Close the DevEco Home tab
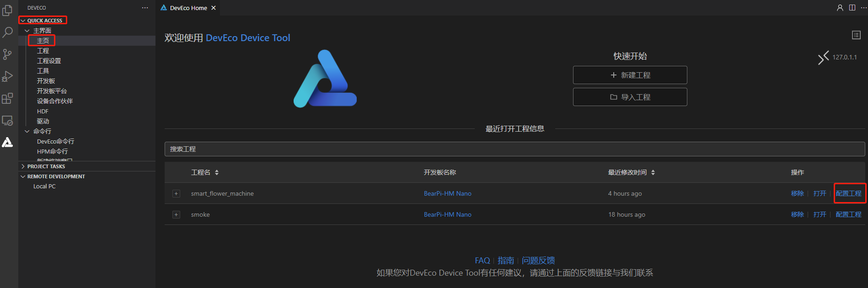The width and height of the screenshot is (868, 288). [x=214, y=8]
